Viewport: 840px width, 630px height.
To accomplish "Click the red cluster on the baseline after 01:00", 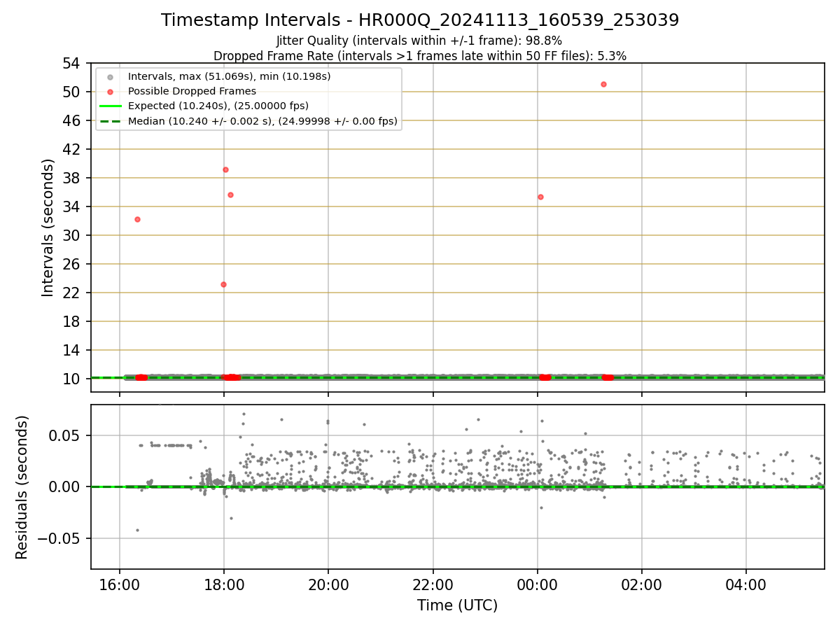I will (x=608, y=377).
